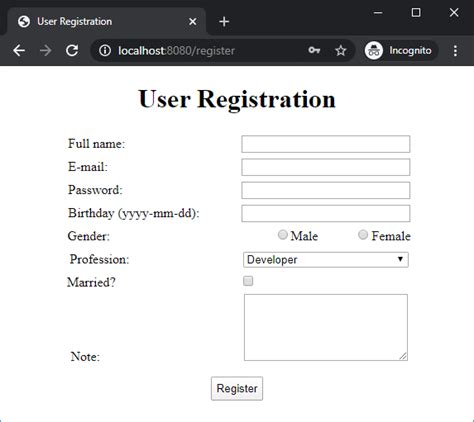Open the site information icon in address bar

click(x=105, y=51)
